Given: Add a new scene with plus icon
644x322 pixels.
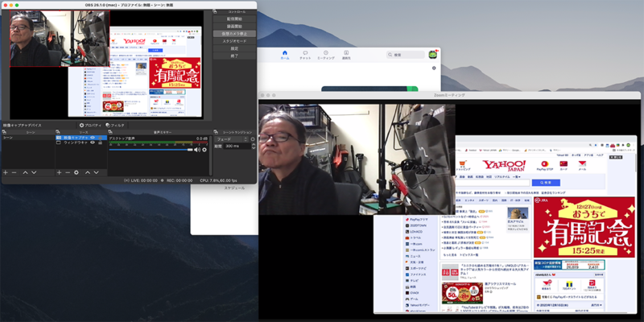Looking at the screenshot, I should [x=6, y=172].
